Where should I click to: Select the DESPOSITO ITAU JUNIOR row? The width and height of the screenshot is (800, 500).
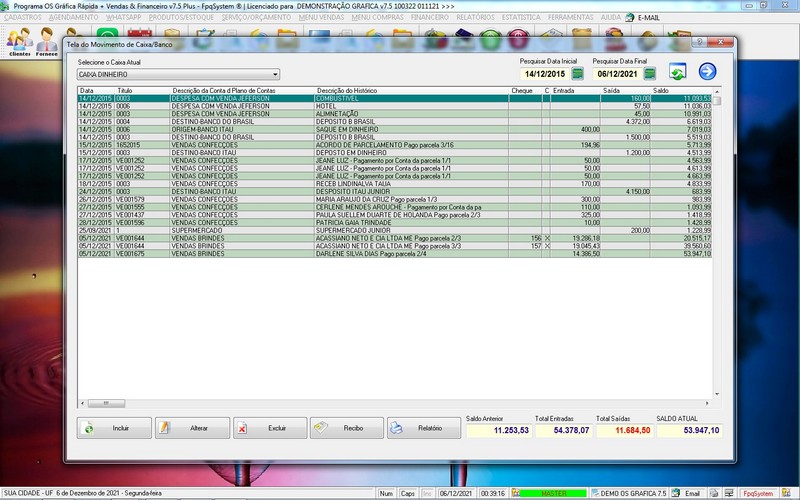point(395,191)
